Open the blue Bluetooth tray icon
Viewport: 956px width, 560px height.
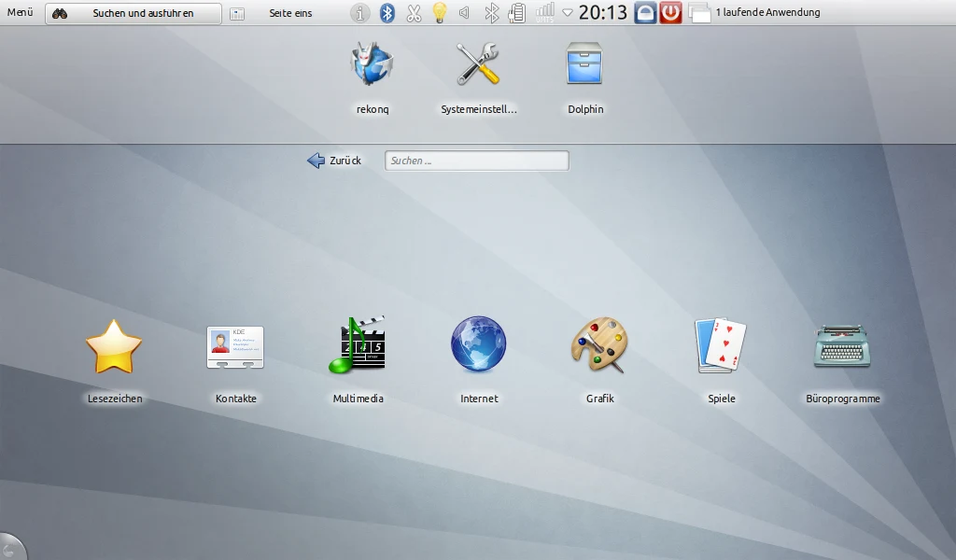point(387,13)
